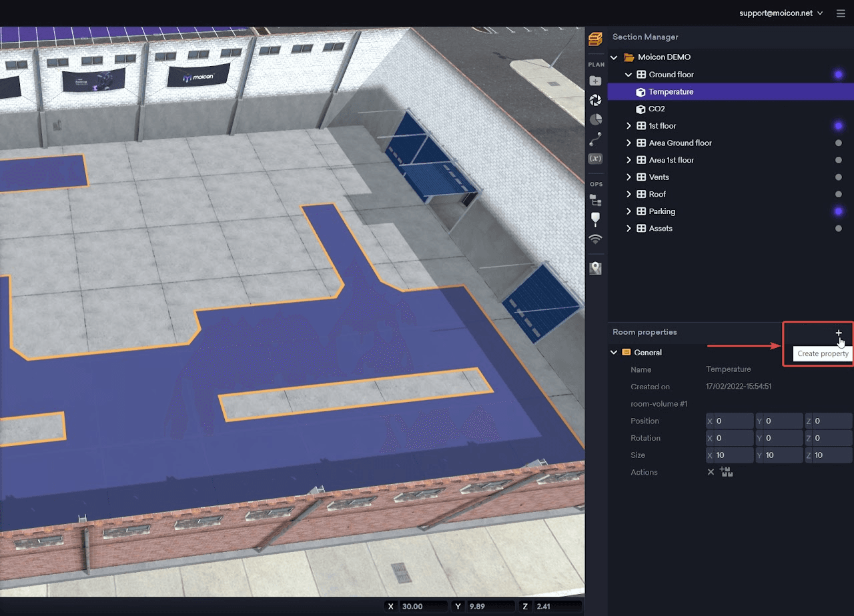The image size is (854, 616).
Task: Toggle visibility dot for Parking section
Action: [839, 211]
